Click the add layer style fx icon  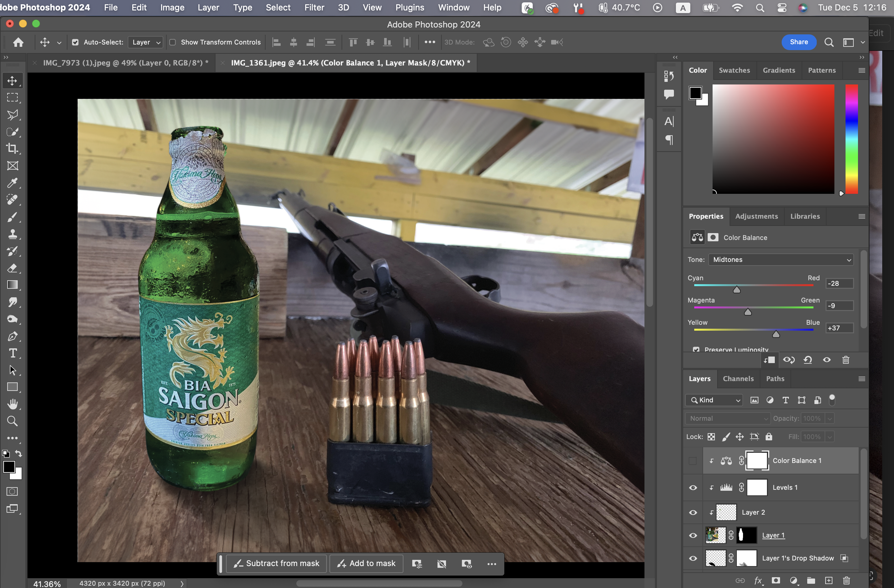point(758,580)
